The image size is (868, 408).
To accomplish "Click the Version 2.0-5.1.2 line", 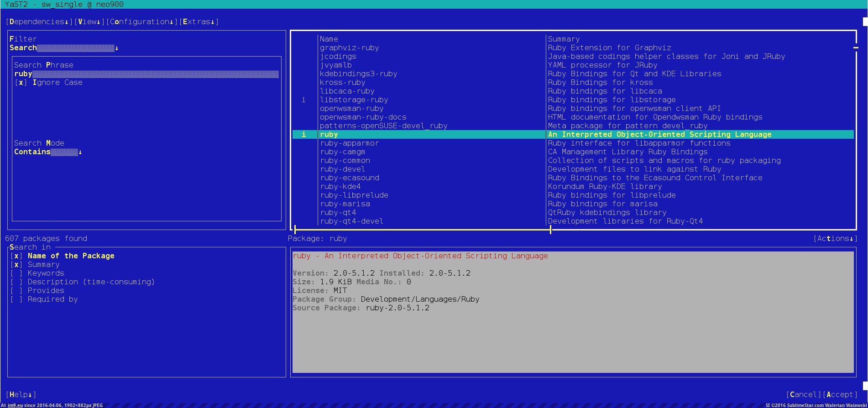I will pyautogui.click(x=382, y=273).
